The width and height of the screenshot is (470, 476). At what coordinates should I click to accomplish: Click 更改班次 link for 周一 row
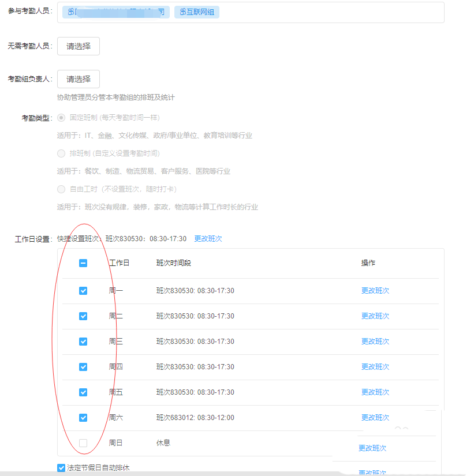click(375, 290)
